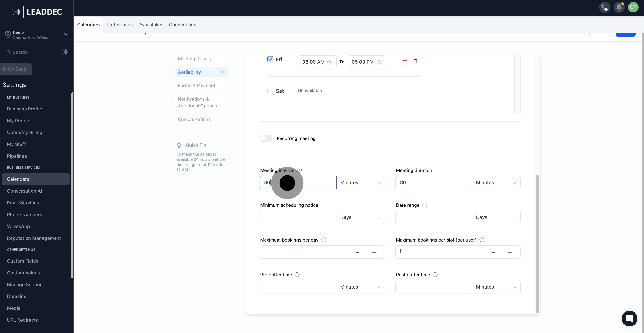The height and width of the screenshot is (333, 644).
Task: Open the chat support widget
Action: (629, 318)
